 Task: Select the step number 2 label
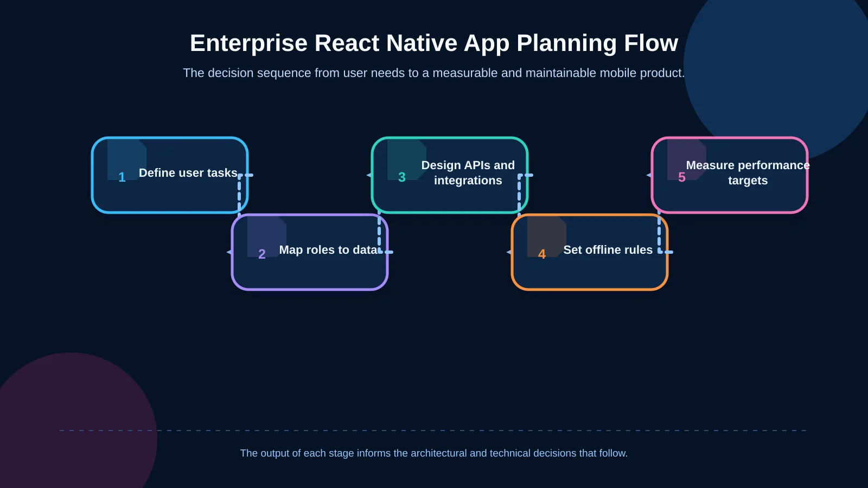(262, 254)
